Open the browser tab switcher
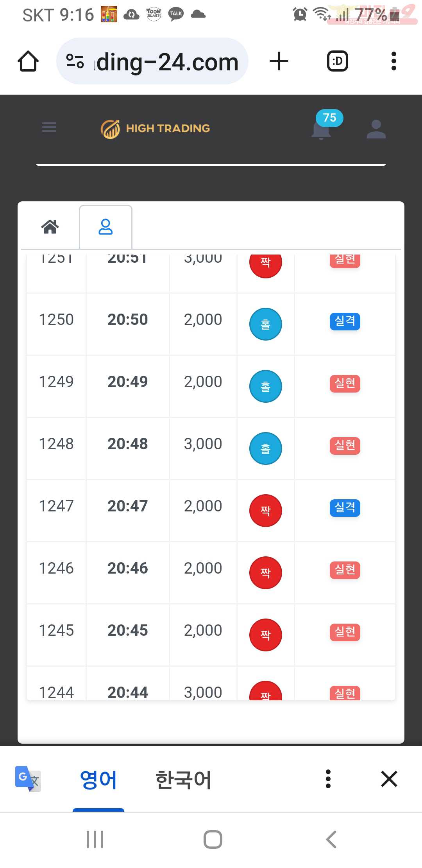422x868 pixels. point(337,61)
